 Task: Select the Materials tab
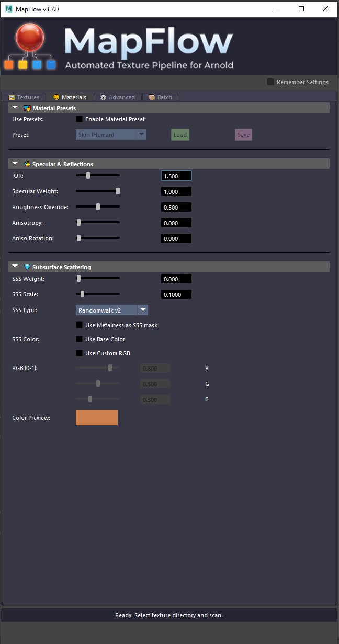pos(70,97)
